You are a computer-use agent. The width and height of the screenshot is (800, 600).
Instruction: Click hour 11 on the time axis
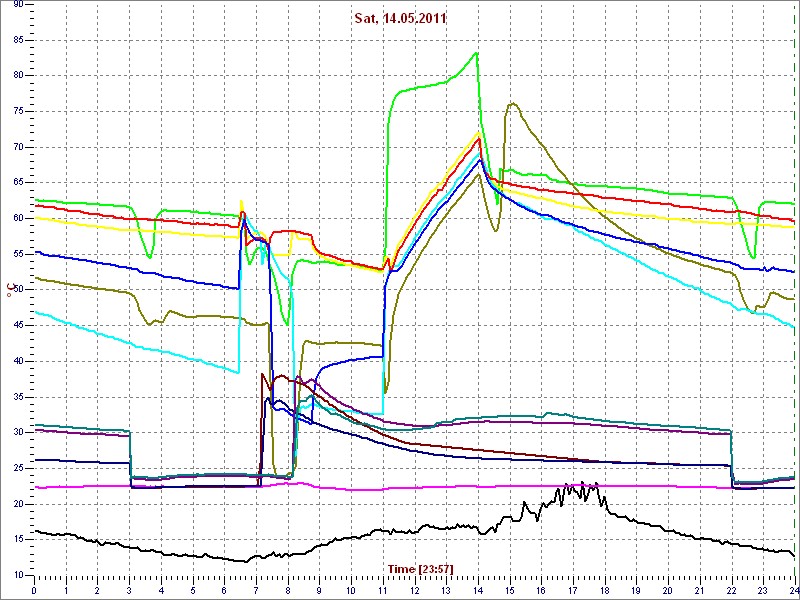383,590
